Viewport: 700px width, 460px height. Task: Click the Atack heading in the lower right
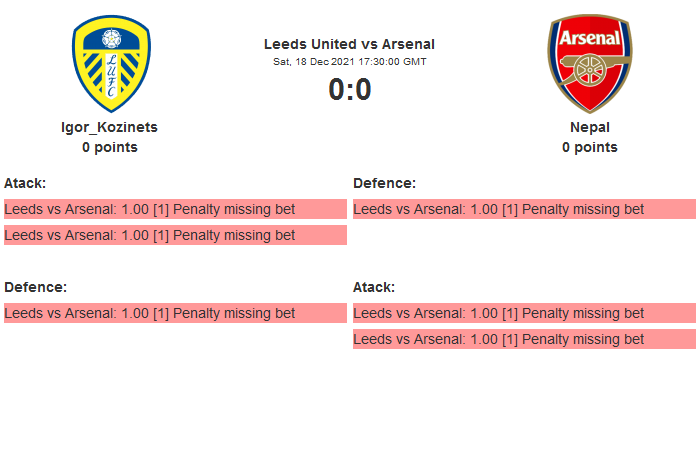pos(374,287)
